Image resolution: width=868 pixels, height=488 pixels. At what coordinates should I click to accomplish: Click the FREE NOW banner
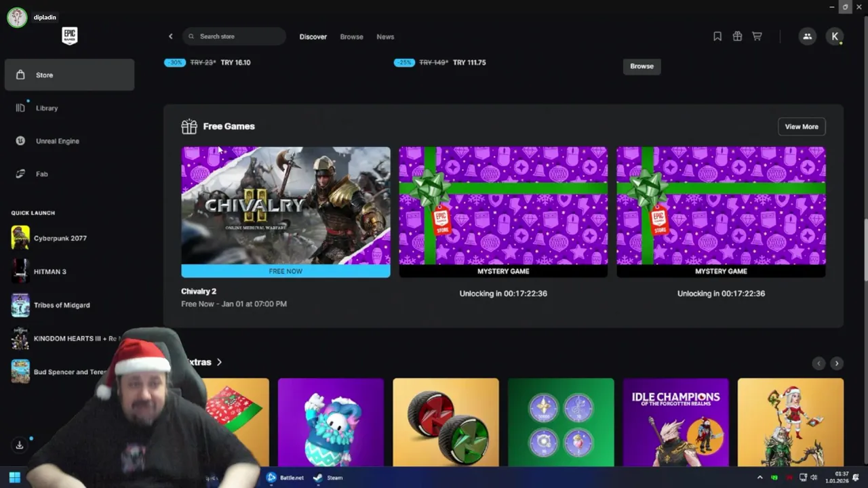click(285, 271)
